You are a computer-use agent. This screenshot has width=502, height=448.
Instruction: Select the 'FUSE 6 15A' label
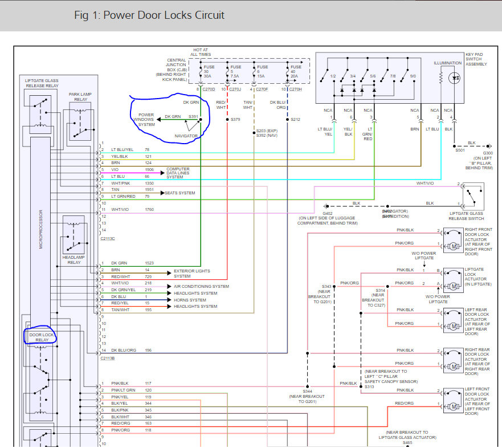point(263,71)
